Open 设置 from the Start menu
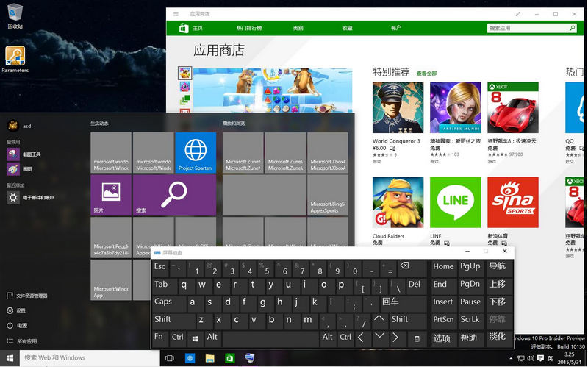 [x=16, y=310]
